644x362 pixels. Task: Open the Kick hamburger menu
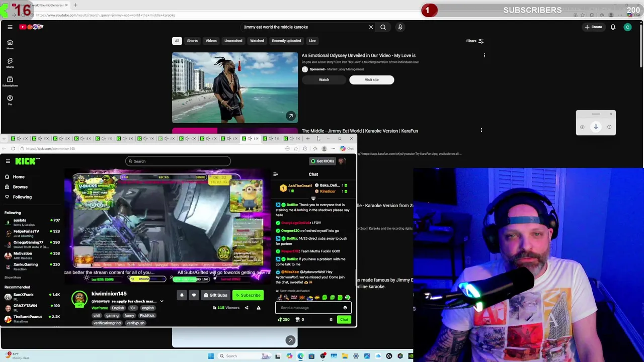tap(8, 161)
